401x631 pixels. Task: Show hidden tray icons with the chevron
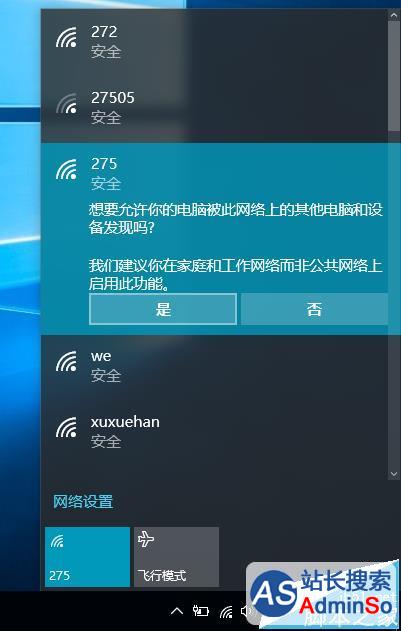[176, 612]
